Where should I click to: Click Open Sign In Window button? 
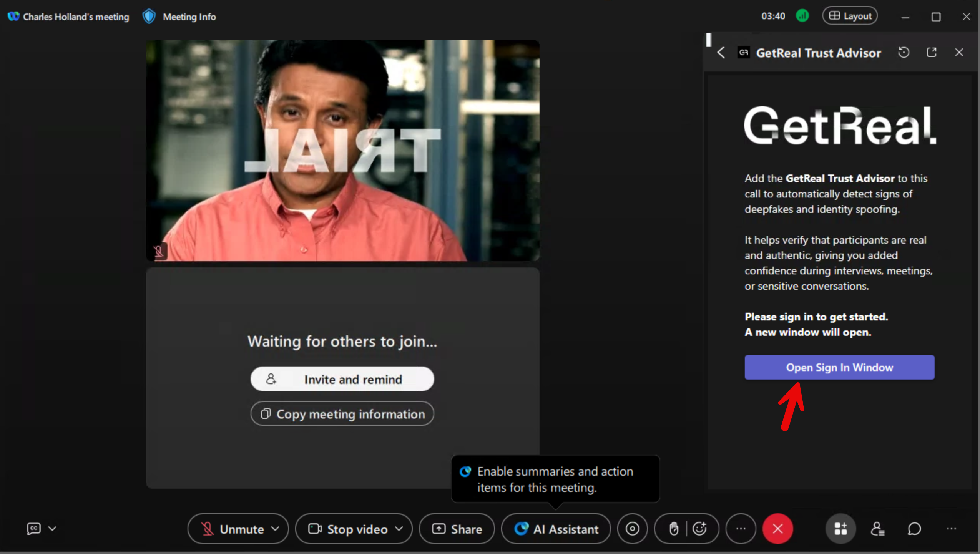pos(839,367)
